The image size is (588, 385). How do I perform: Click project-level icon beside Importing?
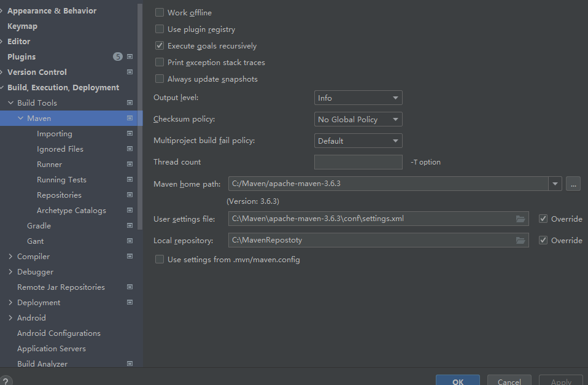tap(130, 134)
